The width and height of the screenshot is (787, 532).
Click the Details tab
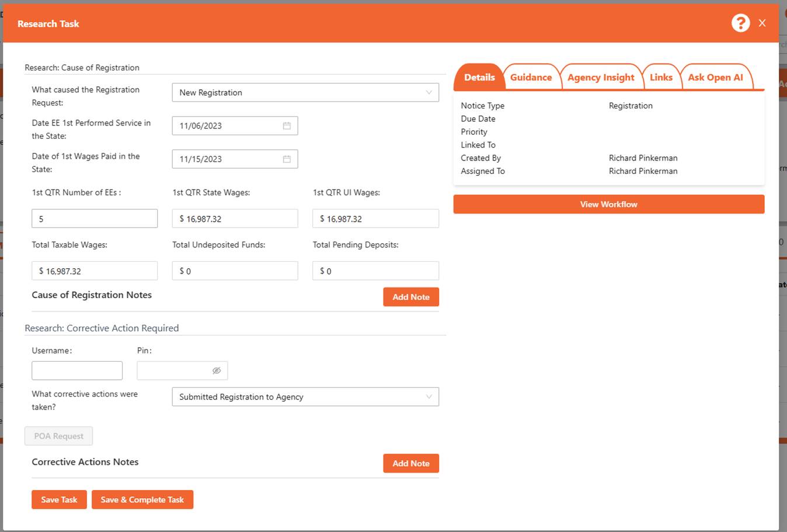pyautogui.click(x=479, y=77)
